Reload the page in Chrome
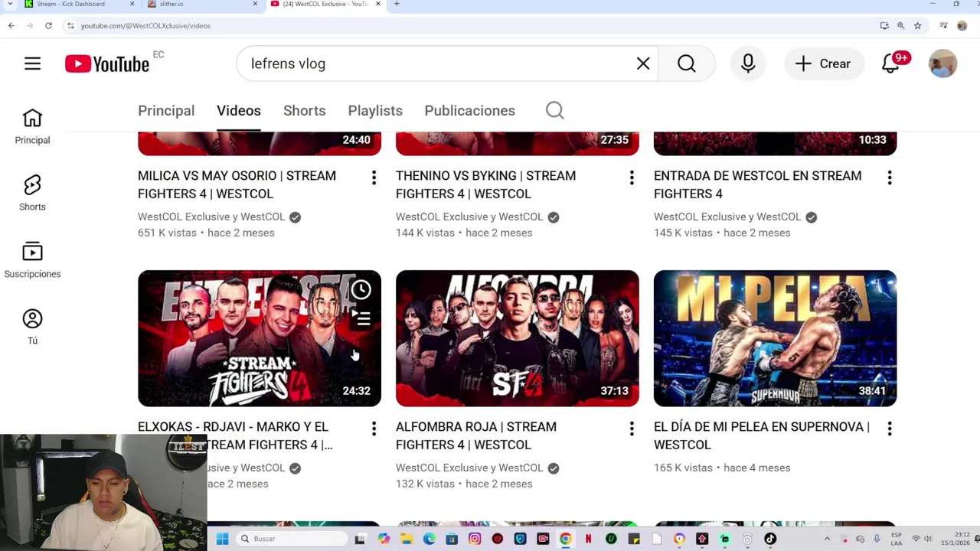This screenshot has width=980, height=551. [48, 25]
